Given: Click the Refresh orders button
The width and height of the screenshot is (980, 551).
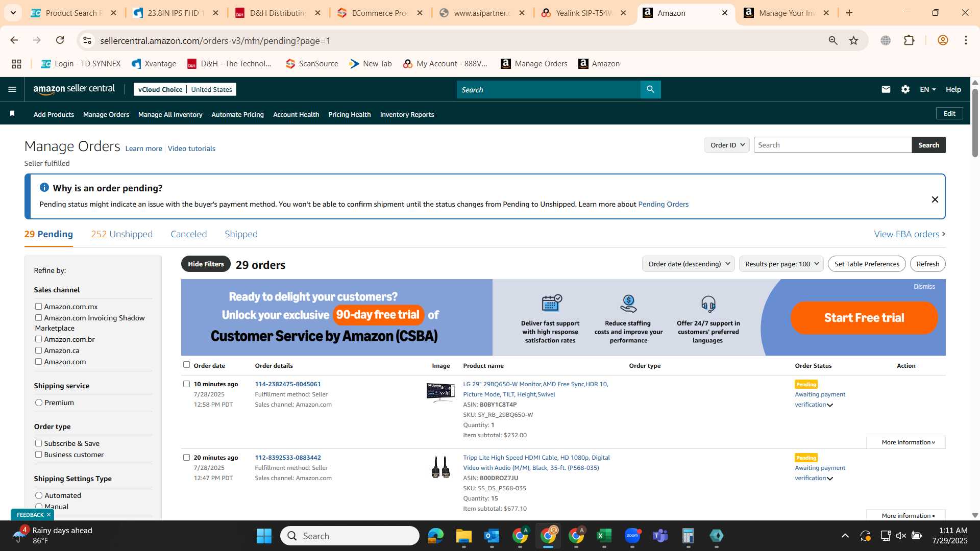Looking at the screenshot, I should (927, 264).
